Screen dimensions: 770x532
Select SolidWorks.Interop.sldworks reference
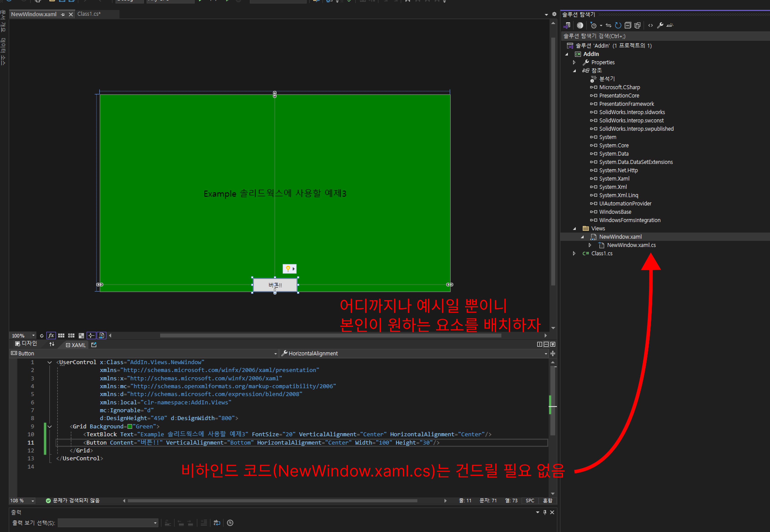632,112
